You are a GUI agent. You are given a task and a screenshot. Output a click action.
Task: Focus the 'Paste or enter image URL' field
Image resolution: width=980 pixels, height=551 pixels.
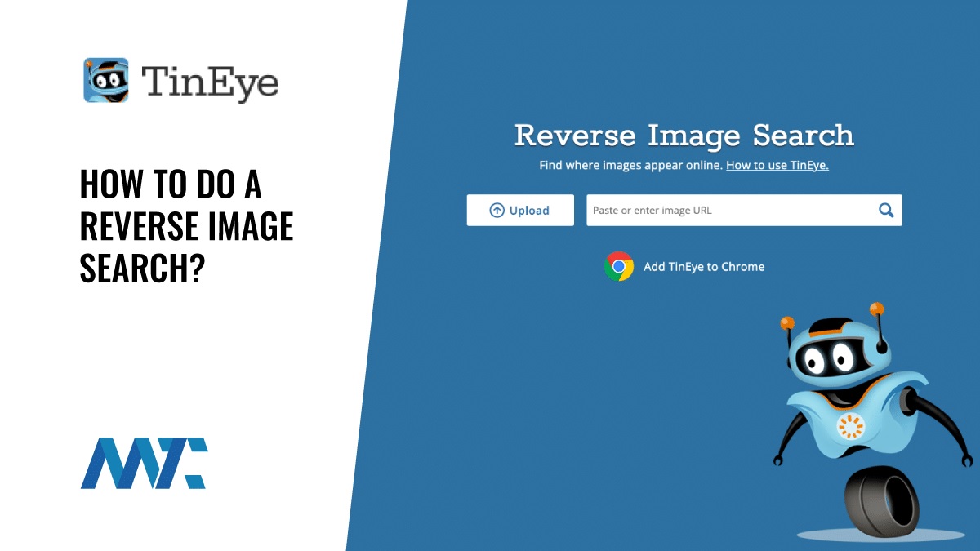[727, 210]
